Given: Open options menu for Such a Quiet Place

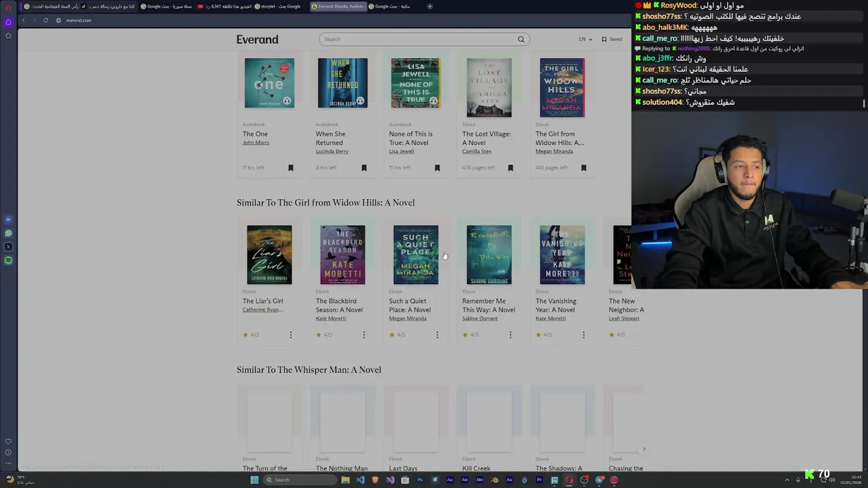Looking at the screenshot, I should [437, 335].
